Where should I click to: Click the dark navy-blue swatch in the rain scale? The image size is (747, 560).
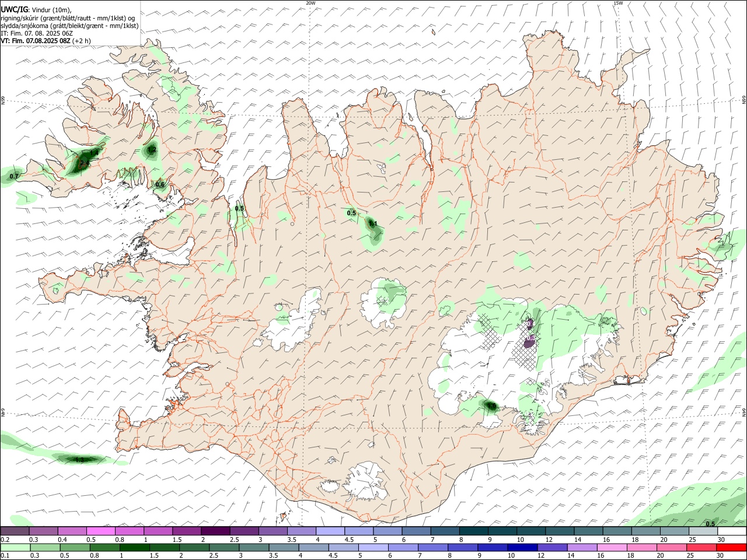[522, 548]
